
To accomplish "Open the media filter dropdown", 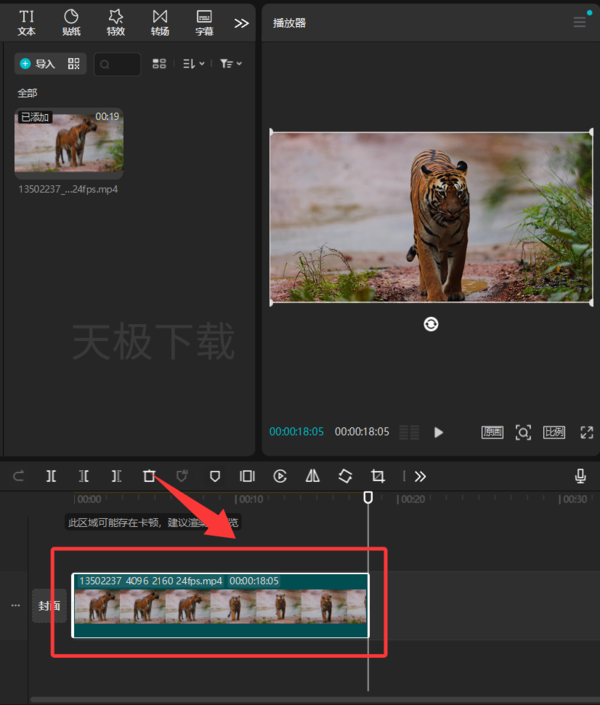I will click(231, 64).
